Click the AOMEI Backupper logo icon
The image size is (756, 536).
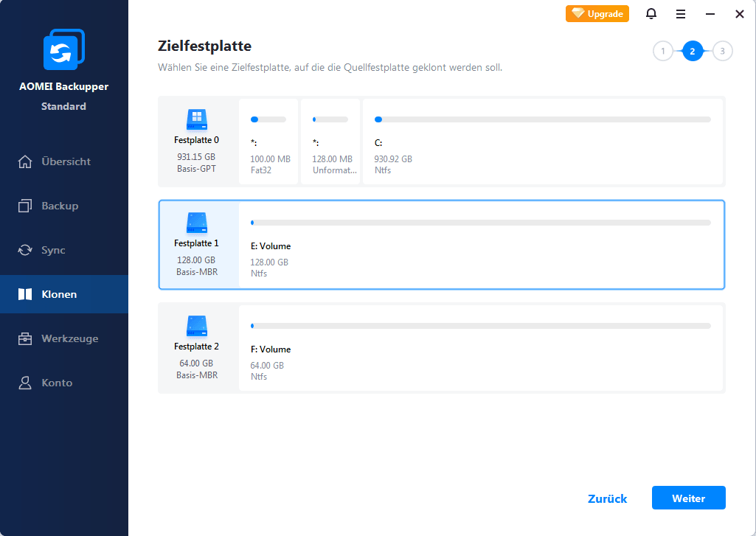tap(64, 50)
